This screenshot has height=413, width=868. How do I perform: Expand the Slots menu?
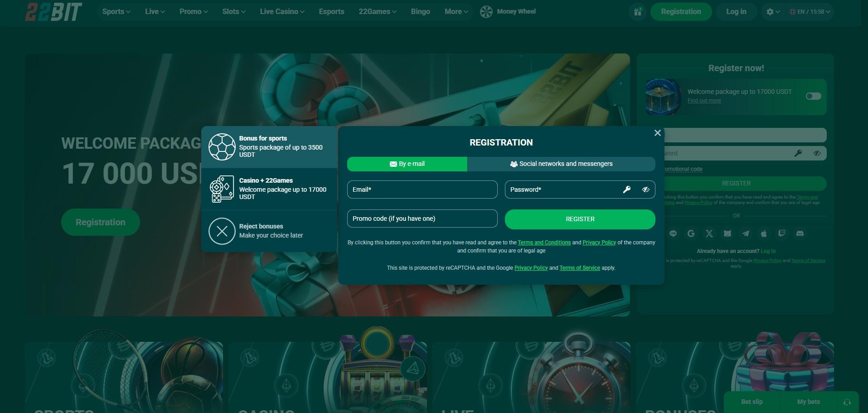point(234,12)
